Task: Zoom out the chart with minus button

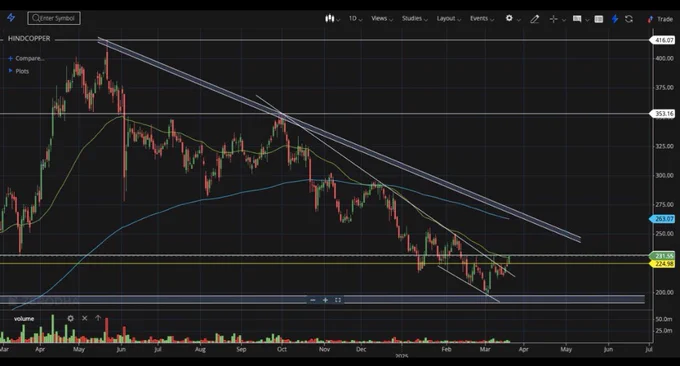Action: [313, 300]
